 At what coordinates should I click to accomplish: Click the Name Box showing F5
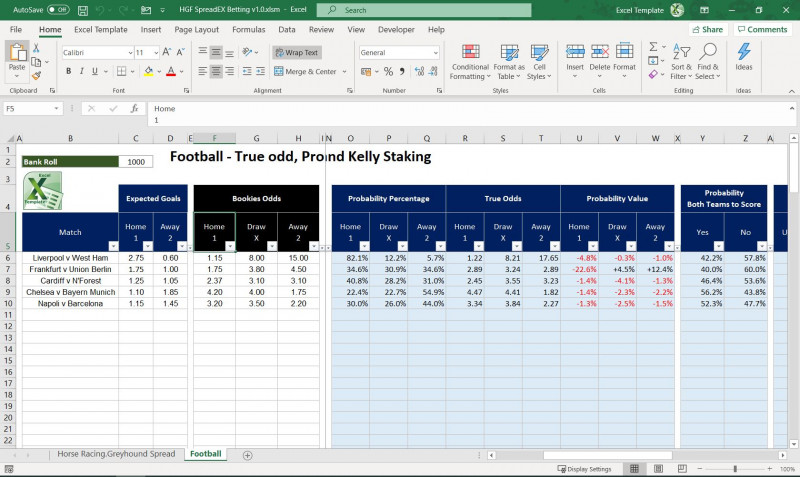33,109
